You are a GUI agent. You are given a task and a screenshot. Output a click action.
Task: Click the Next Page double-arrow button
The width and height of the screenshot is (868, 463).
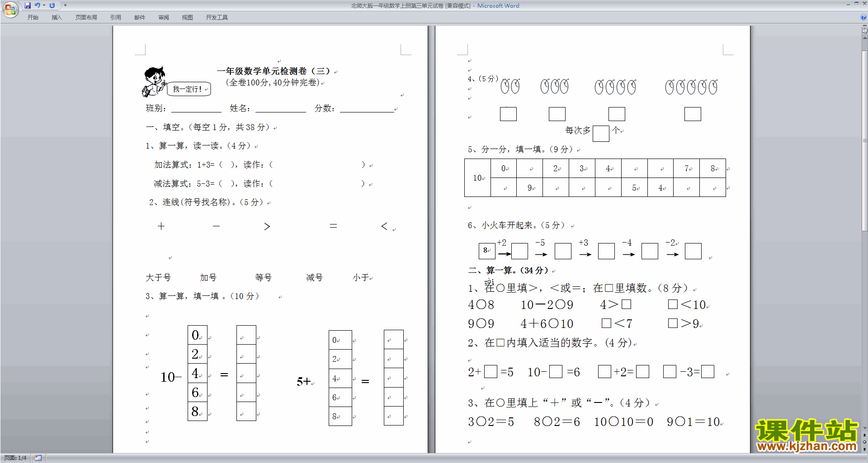tap(864, 449)
